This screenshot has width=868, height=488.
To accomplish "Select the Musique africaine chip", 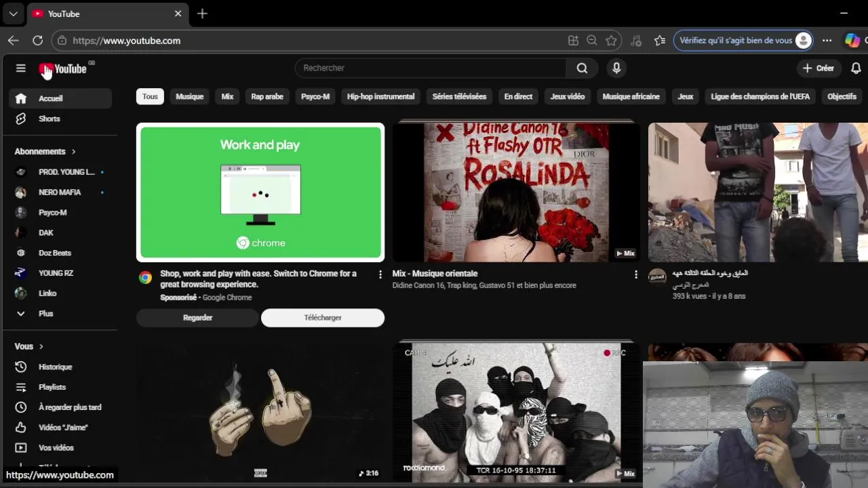I will pos(631,96).
